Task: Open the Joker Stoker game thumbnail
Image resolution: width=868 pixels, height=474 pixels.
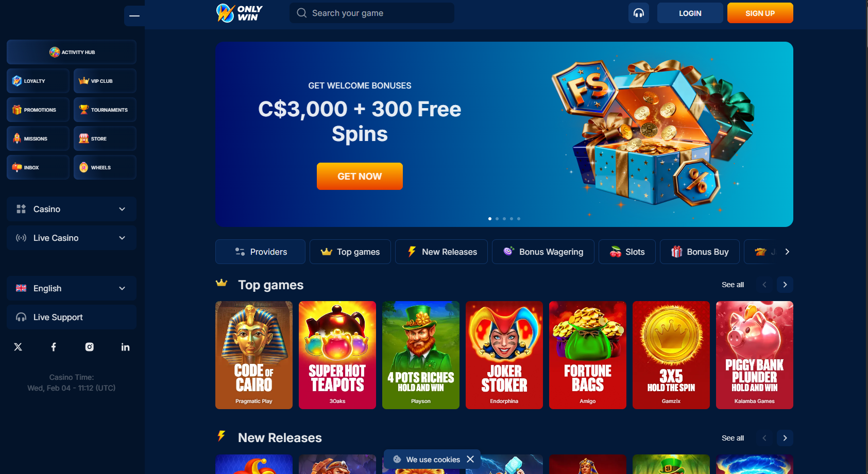Action: pyautogui.click(x=504, y=355)
